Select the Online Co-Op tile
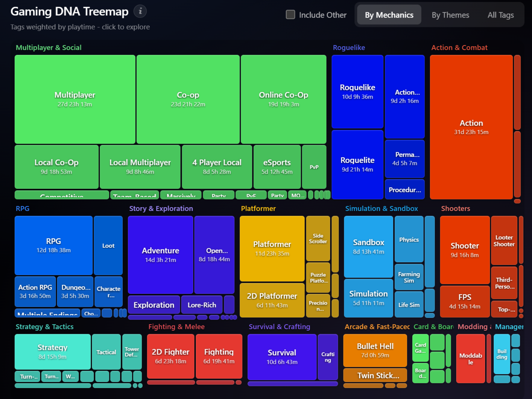Viewport: 532px width, 399px height. pyautogui.click(x=283, y=99)
